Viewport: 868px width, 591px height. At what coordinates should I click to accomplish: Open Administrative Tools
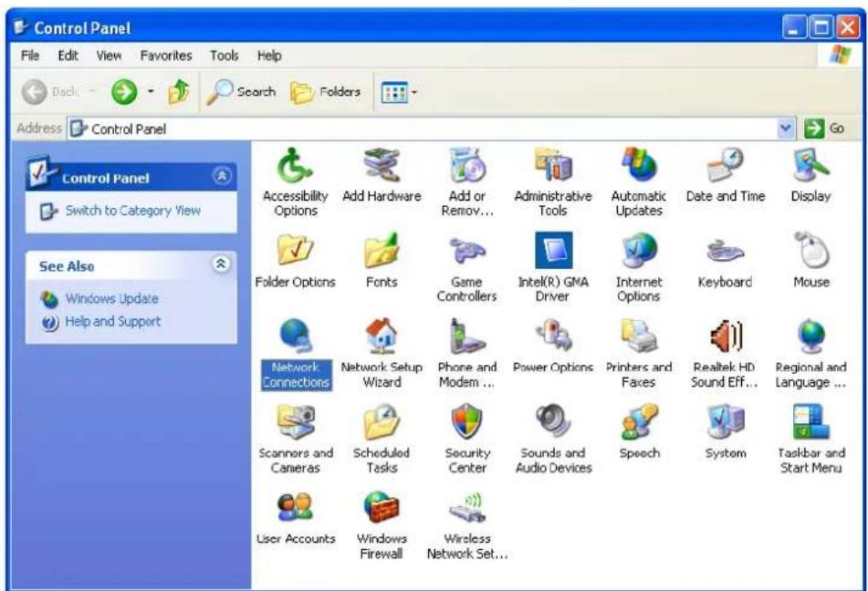(553, 182)
